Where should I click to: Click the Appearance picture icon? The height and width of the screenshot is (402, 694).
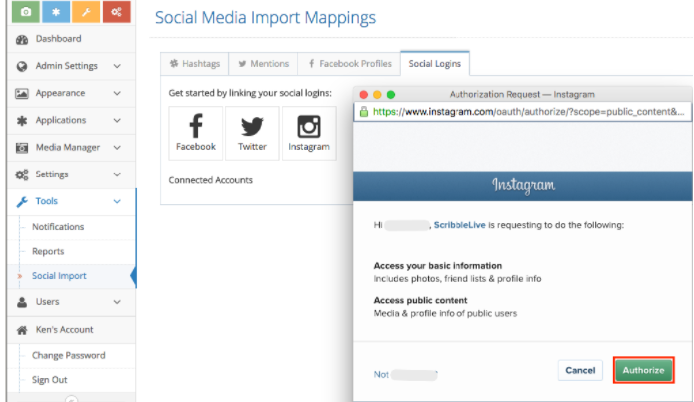click(x=22, y=93)
